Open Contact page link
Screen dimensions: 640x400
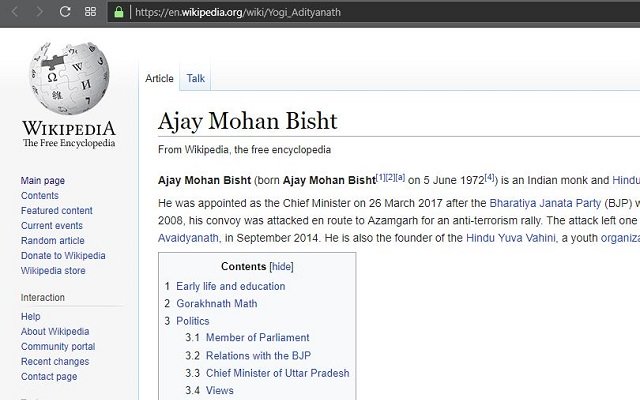click(49, 376)
